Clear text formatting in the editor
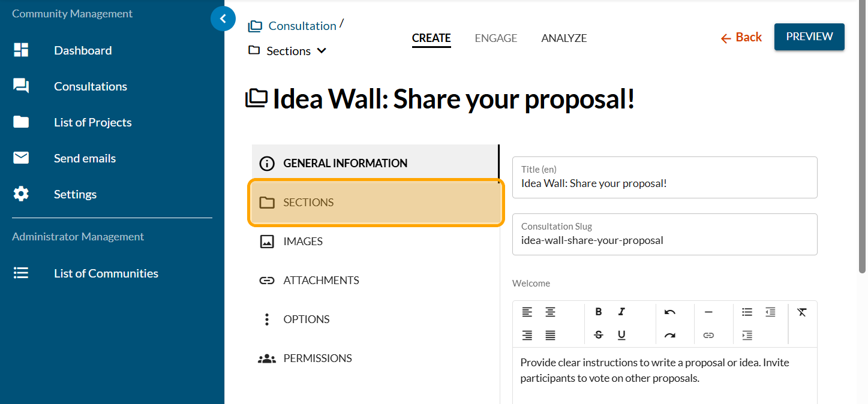 [x=802, y=312]
